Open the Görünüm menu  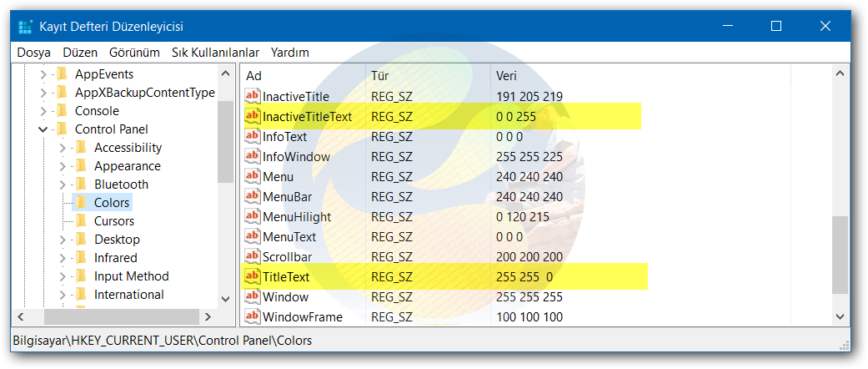click(x=134, y=53)
